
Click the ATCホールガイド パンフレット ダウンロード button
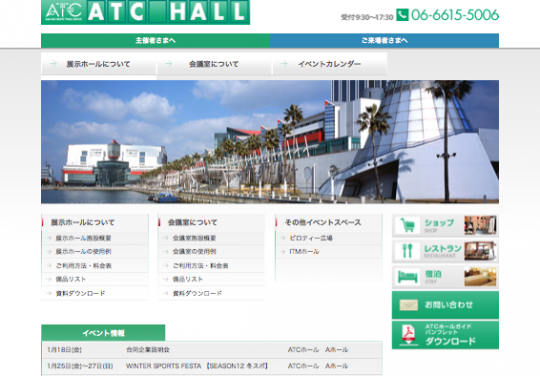click(445, 335)
